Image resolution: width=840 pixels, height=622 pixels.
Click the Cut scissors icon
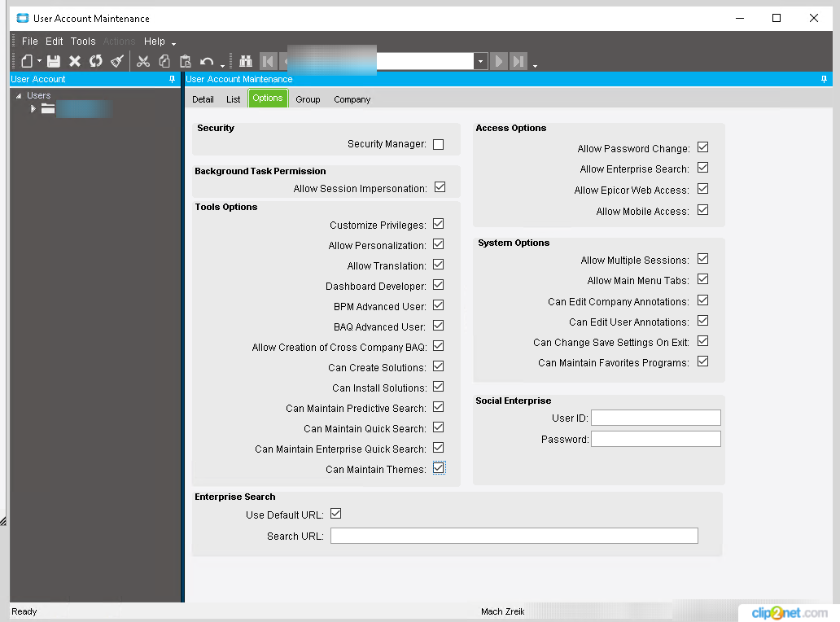pos(143,61)
